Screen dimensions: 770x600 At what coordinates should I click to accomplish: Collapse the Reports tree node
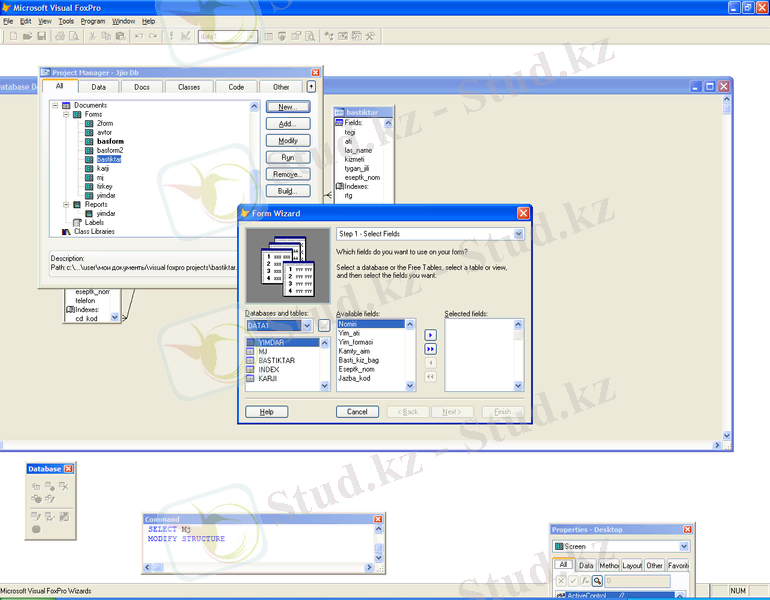click(66, 205)
